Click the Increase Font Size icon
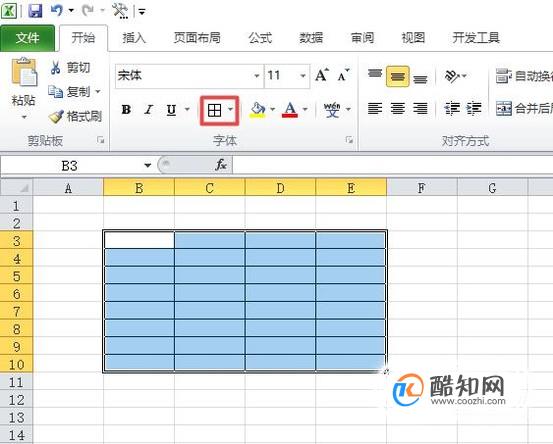 pos(322,75)
